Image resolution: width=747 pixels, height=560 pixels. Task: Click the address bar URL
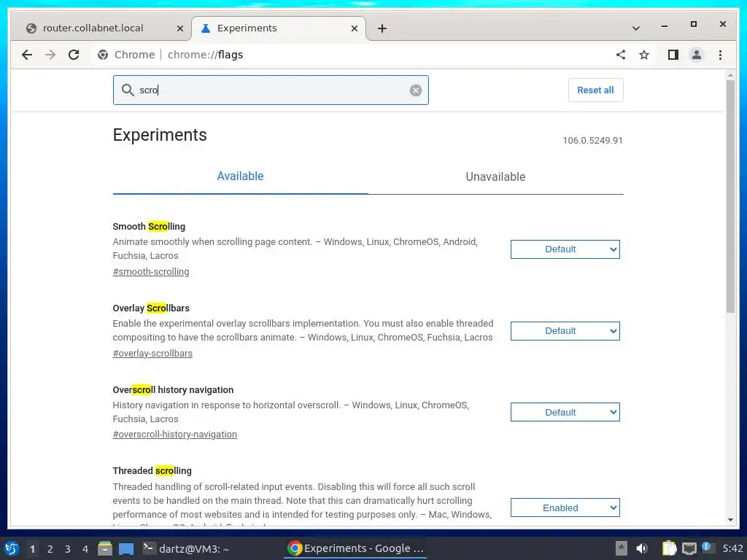pos(205,55)
